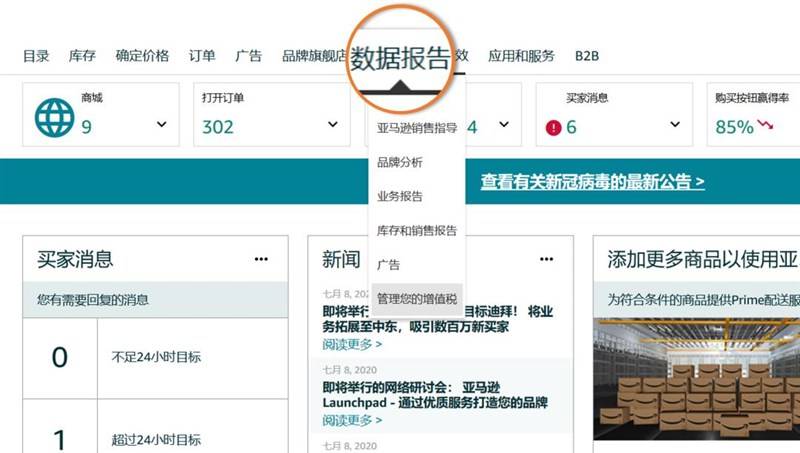The height and width of the screenshot is (453, 800).
Task: Open the 库存 menu
Action: [x=82, y=56]
